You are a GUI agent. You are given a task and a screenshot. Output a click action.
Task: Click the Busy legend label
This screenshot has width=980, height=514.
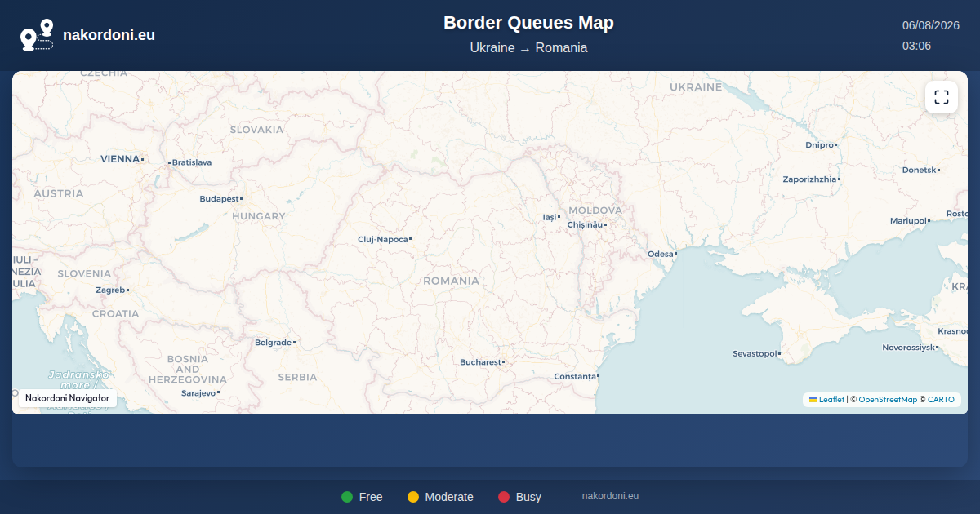[528, 497]
